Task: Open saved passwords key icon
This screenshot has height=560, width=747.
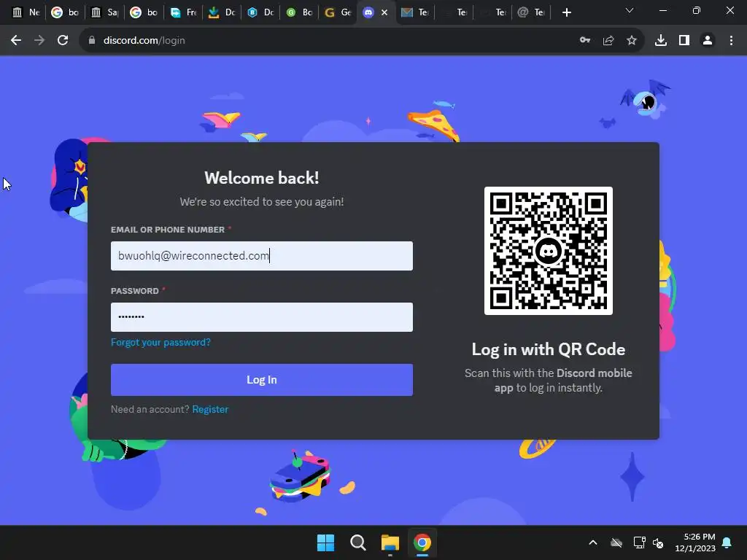Action: [585, 41]
